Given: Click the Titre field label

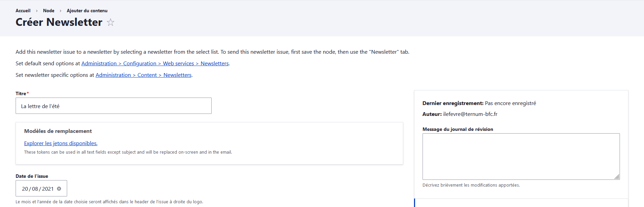Looking at the screenshot, I should [x=21, y=93].
